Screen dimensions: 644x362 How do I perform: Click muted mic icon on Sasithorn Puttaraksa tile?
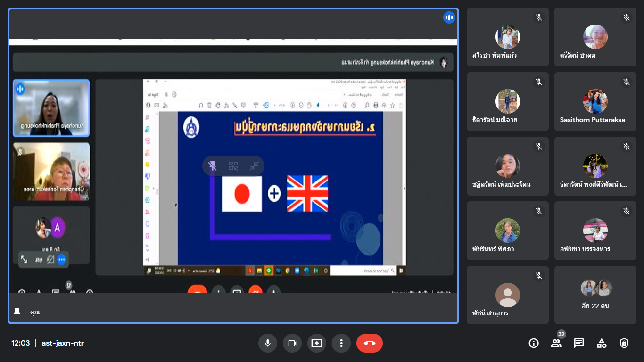click(x=627, y=82)
